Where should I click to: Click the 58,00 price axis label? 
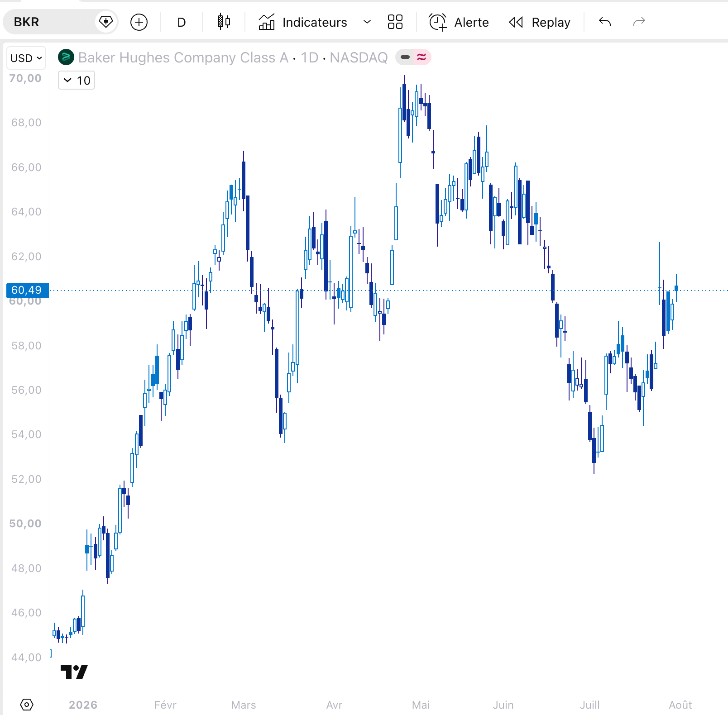(x=26, y=346)
